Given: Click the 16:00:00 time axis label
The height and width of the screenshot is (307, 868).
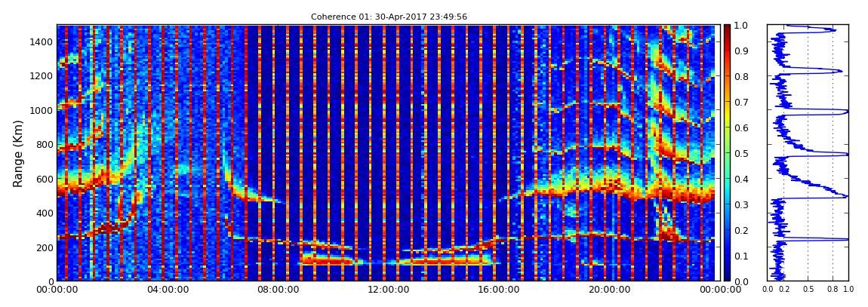Looking at the screenshot, I should click(497, 290).
